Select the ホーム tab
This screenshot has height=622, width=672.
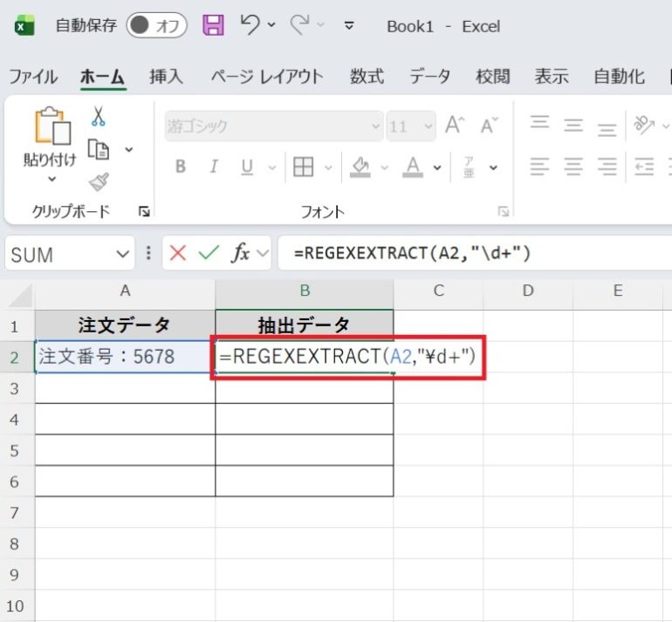coord(102,77)
